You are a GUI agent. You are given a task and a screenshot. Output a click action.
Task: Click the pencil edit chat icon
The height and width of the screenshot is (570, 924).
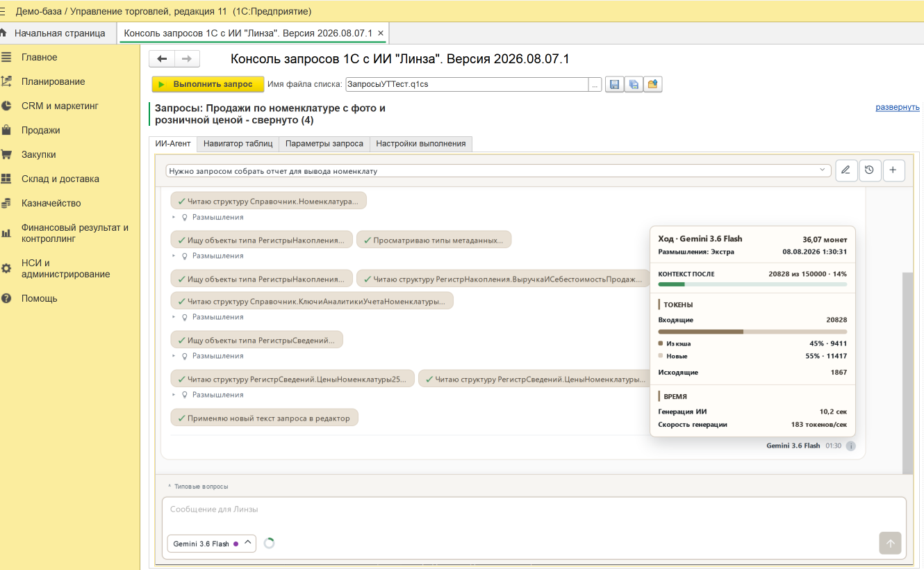coord(846,170)
